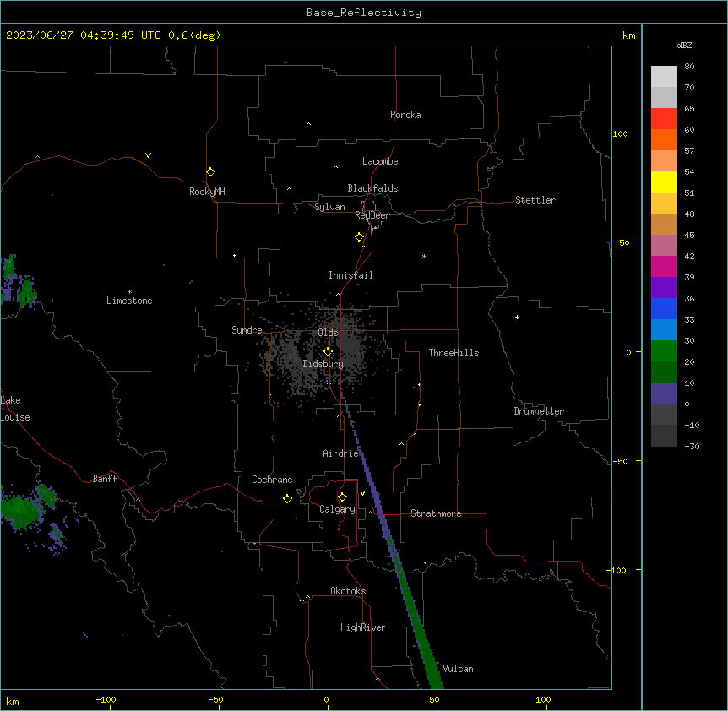Image resolution: width=728 pixels, height=711 pixels.
Task: Click the Stettler city label
Action: [535, 200]
